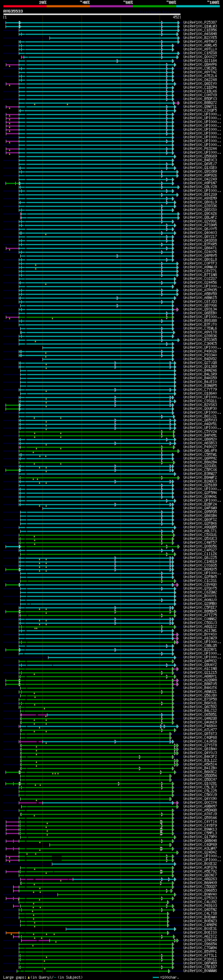Select the UniRef100_A8Q263 entry label

coord(200,879)
